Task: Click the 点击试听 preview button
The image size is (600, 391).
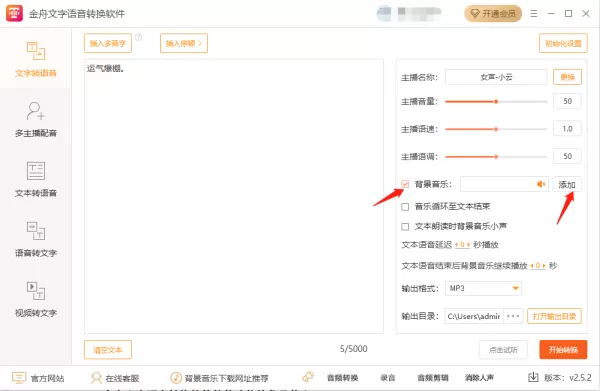Action: click(x=503, y=350)
